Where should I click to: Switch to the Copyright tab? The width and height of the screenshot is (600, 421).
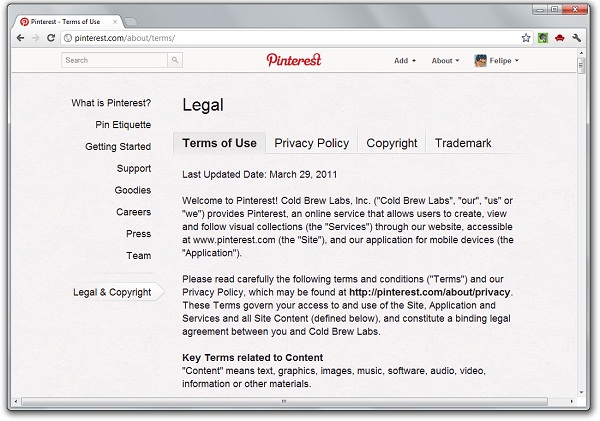coord(392,143)
